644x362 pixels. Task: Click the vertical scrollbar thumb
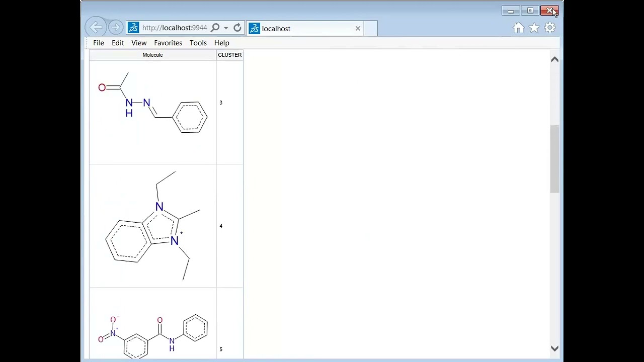554,159
